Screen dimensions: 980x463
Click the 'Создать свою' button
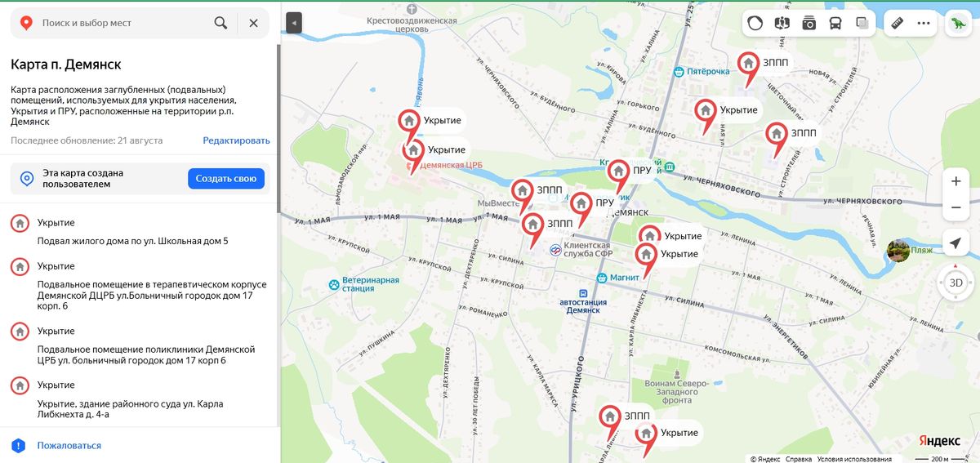(x=226, y=178)
